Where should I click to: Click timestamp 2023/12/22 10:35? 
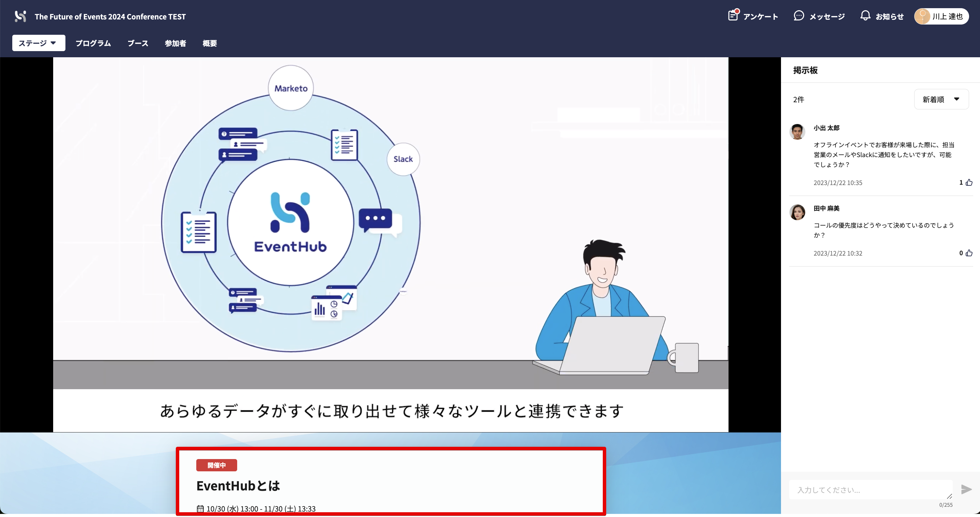[x=838, y=183]
